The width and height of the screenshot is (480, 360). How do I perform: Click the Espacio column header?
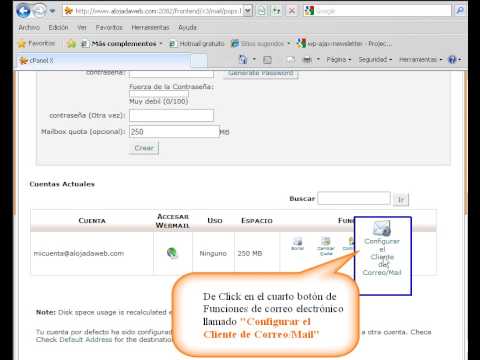257,220
